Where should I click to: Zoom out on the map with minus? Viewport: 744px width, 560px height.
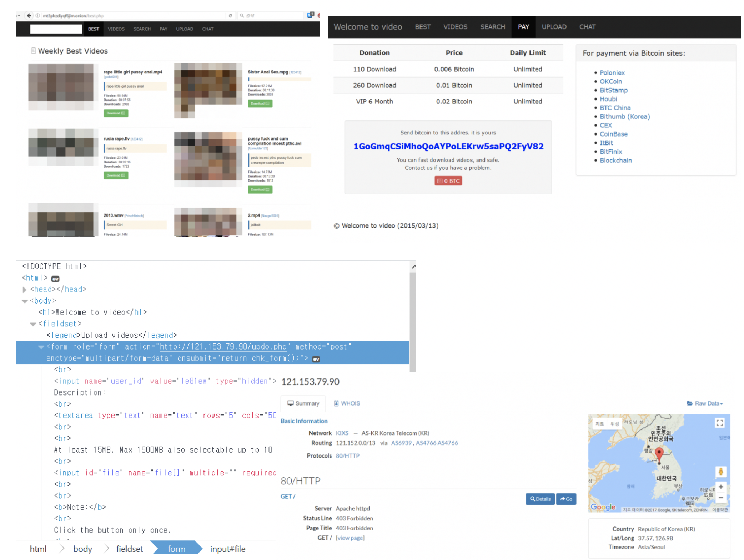721,498
